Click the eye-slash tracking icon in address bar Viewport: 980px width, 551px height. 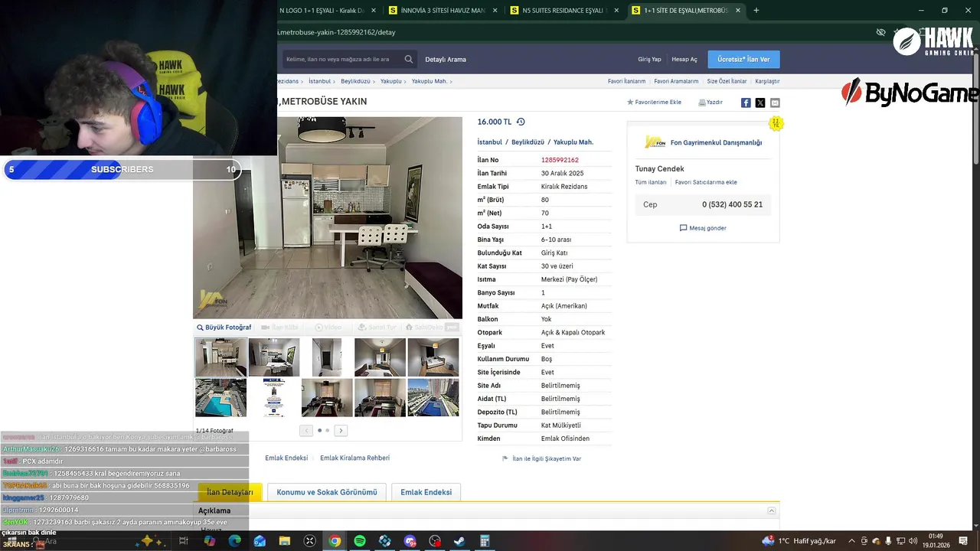(x=880, y=32)
